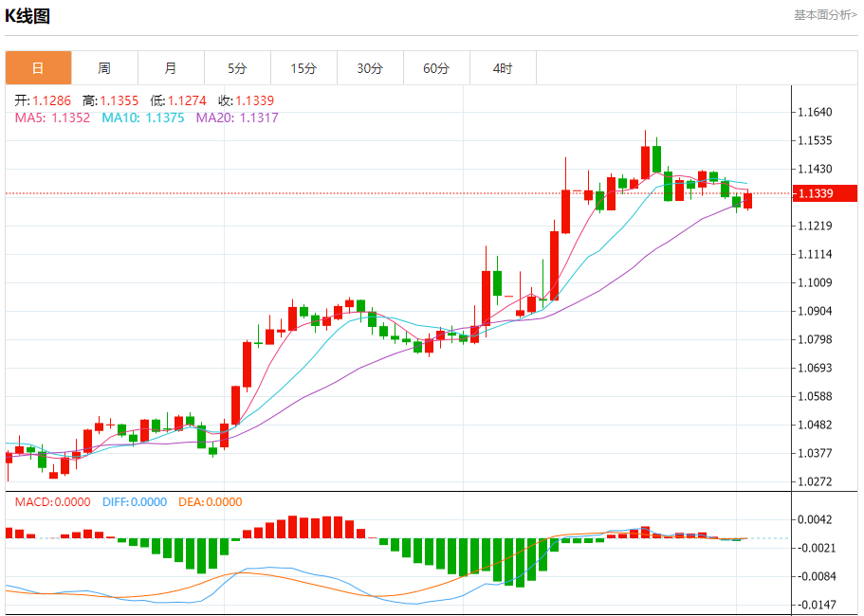Show the 30分 chart tab

point(370,68)
